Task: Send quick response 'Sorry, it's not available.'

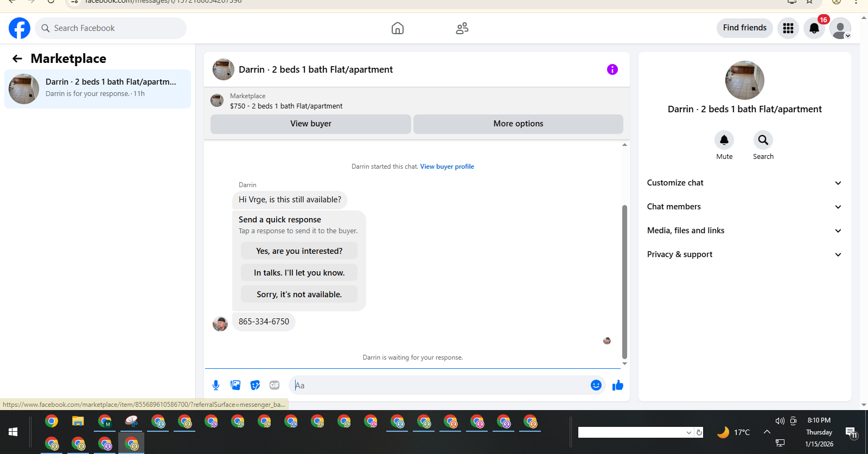Action: 299,295
